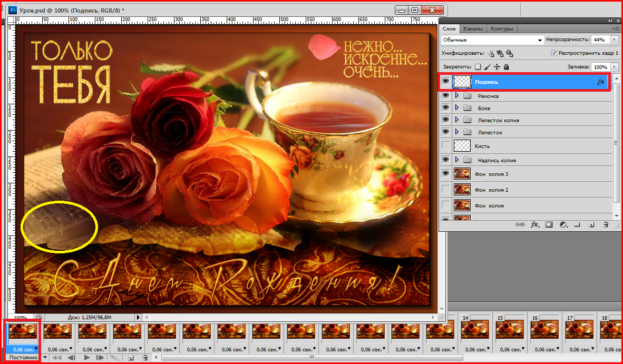Click the opacity value field 44%
This screenshot has height=364, width=623.
pyautogui.click(x=601, y=40)
